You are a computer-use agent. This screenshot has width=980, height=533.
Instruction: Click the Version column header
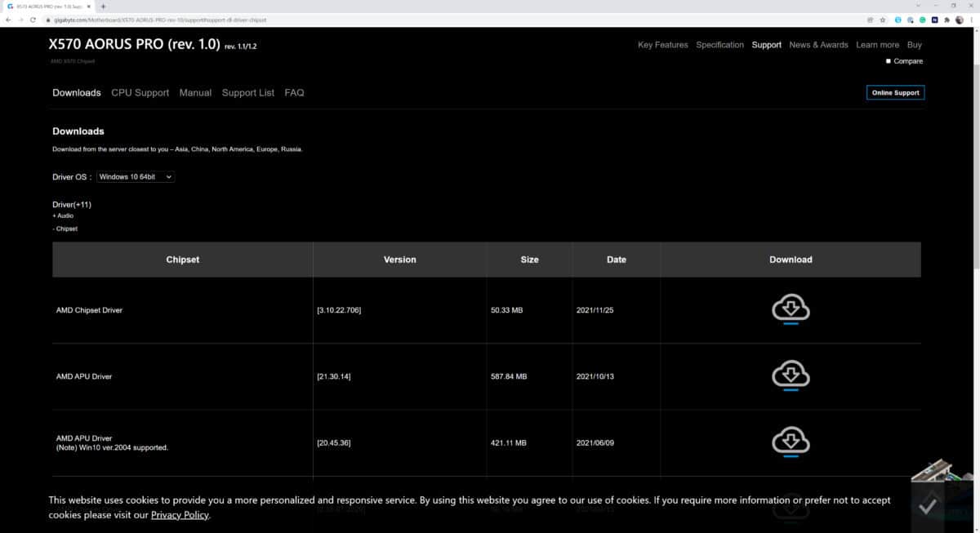399,260
